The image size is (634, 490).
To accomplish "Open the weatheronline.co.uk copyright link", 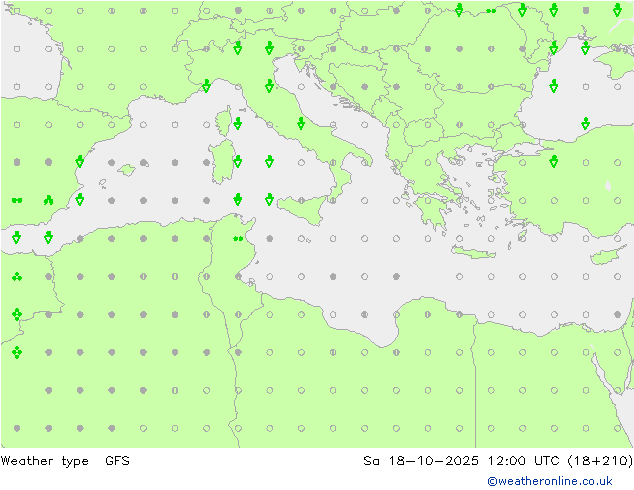I will pos(549,481).
